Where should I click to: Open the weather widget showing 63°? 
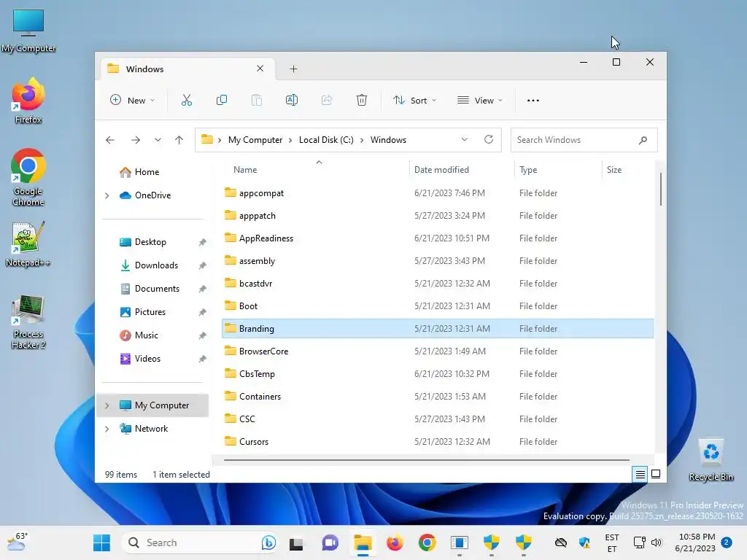pos(18,542)
